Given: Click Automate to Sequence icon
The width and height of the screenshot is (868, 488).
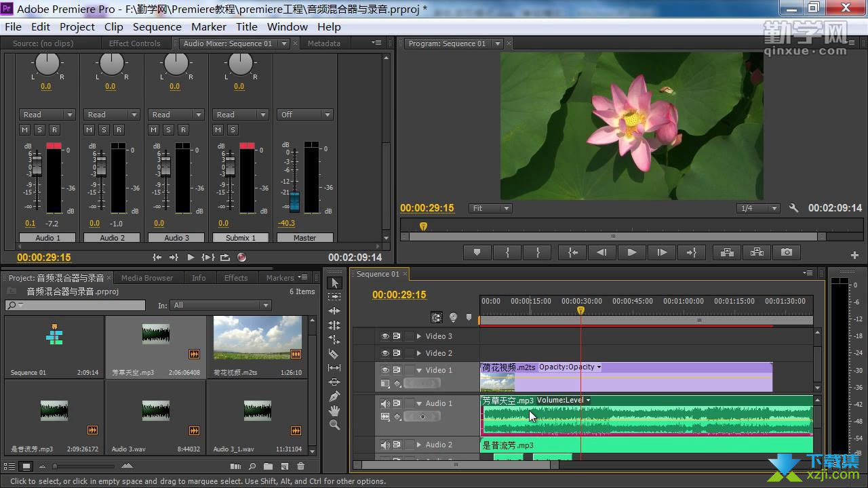Looking at the screenshot, I should pyautogui.click(x=236, y=466).
